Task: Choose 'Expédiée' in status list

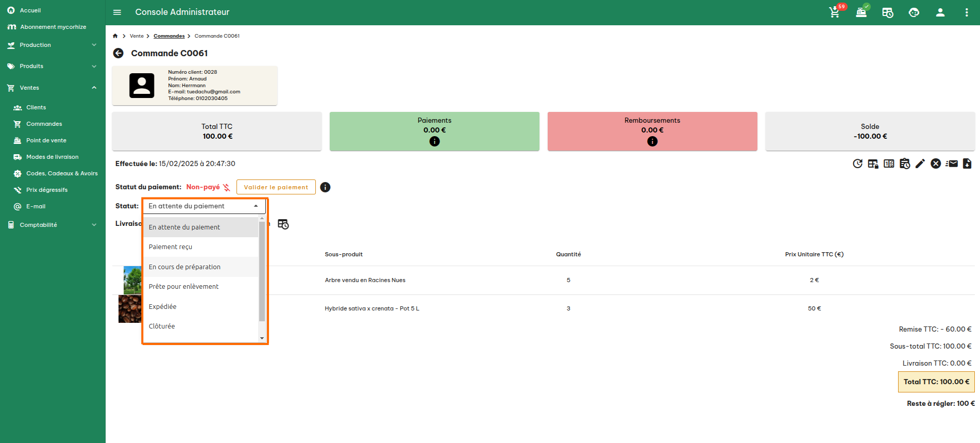Action: click(200, 306)
